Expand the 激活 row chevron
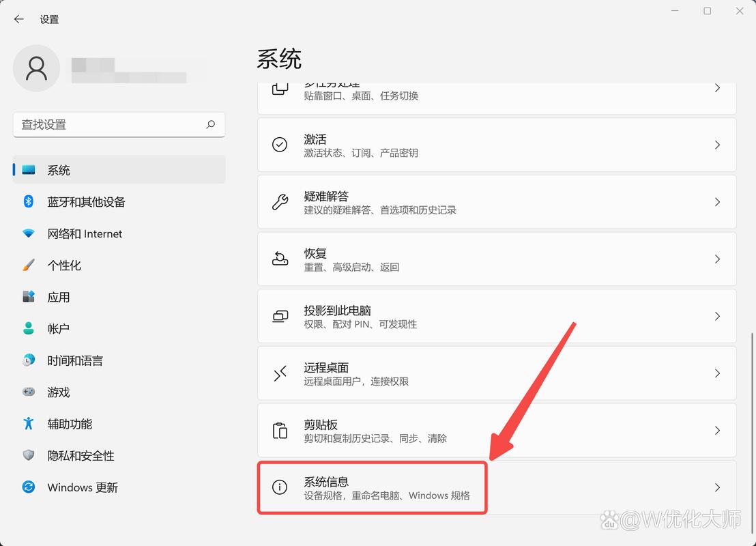756x546 pixels. [x=716, y=145]
